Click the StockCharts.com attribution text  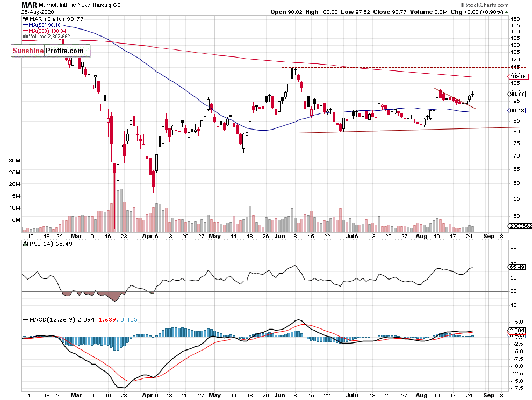click(485, 5)
